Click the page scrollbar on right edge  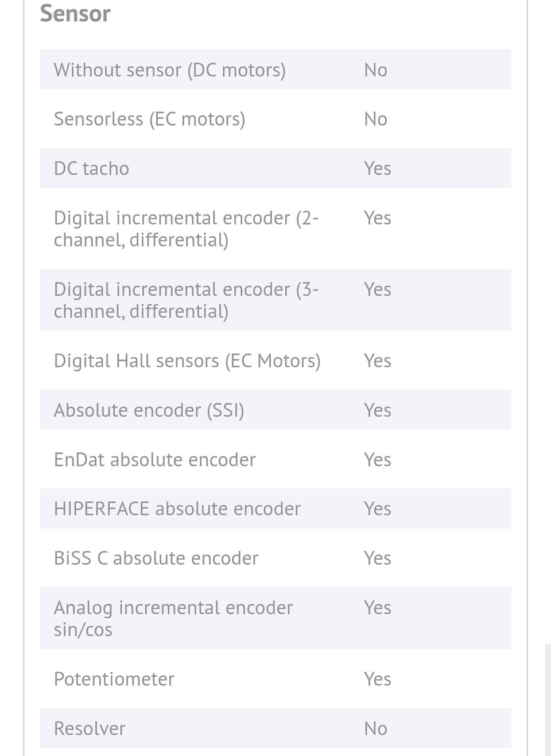(x=548, y=700)
